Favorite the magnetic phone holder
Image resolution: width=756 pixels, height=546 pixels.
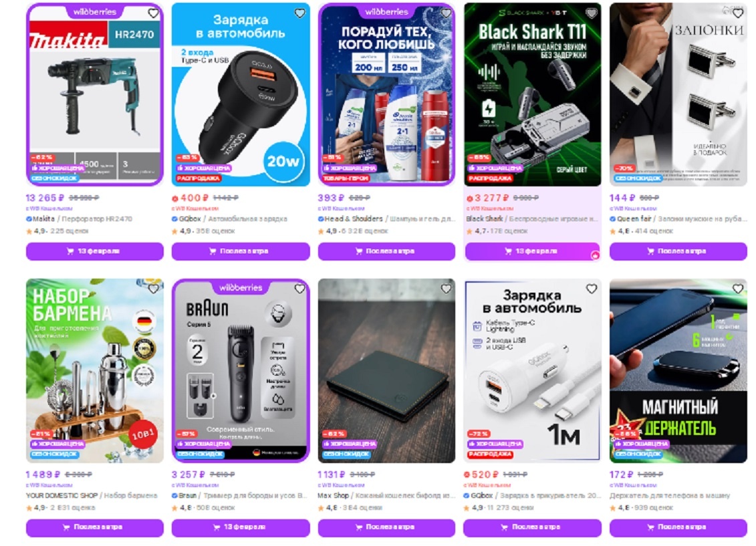tap(738, 289)
